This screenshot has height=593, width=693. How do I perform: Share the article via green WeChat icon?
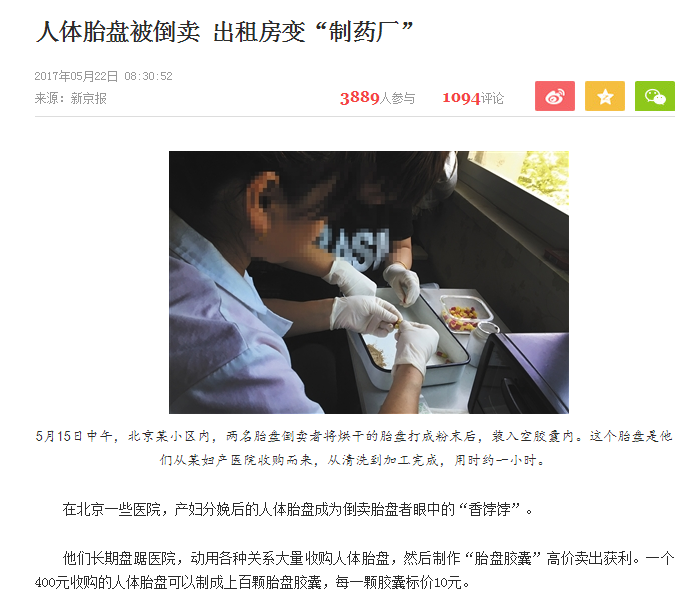point(655,96)
